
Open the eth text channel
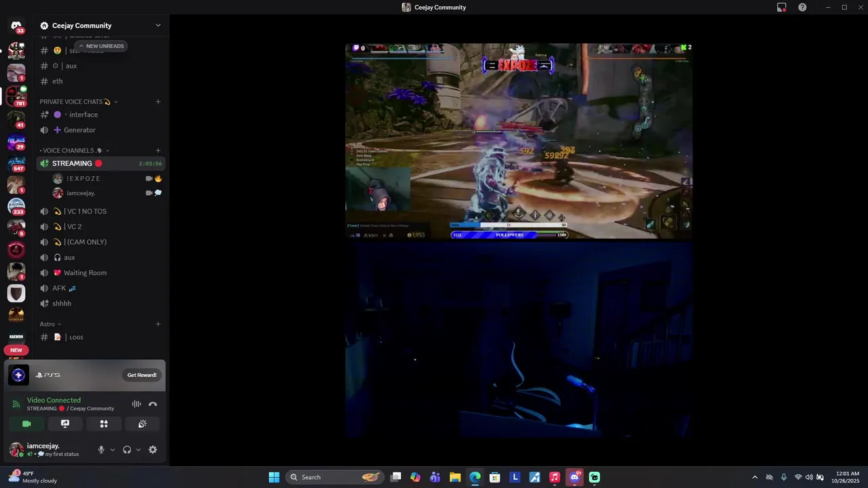[101, 81]
